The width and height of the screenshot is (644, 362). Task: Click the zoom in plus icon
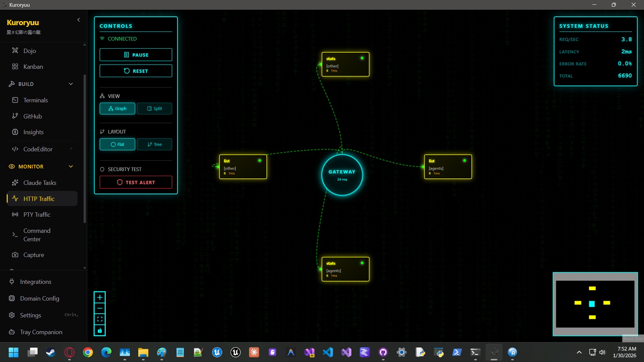pos(100,297)
